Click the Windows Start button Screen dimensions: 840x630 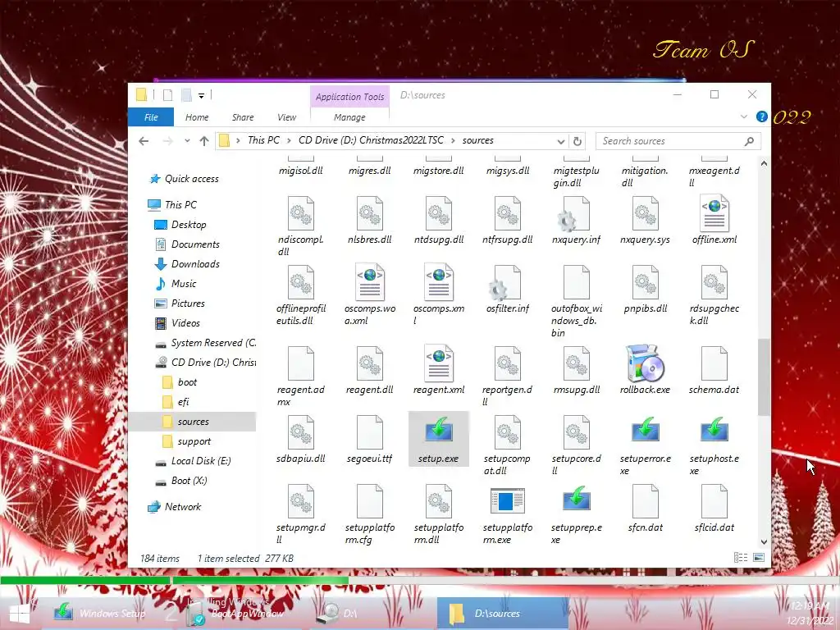(20, 614)
